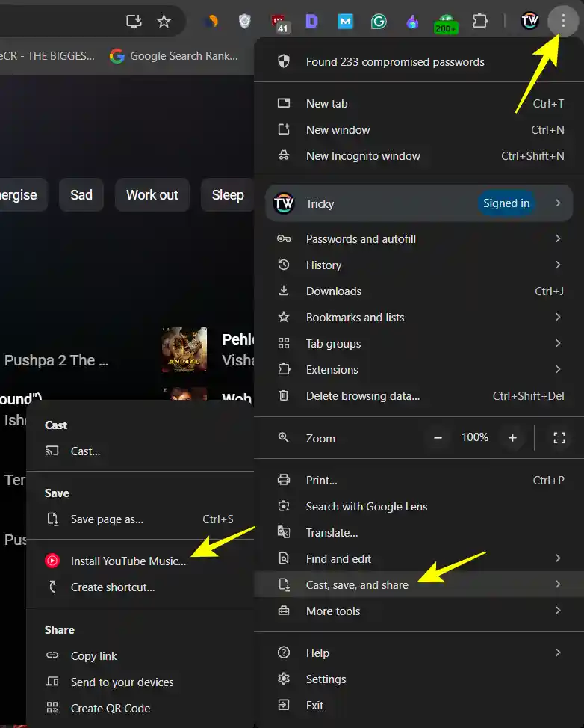
Task: Click the Animal album cover thumbnail
Action: click(184, 350)
